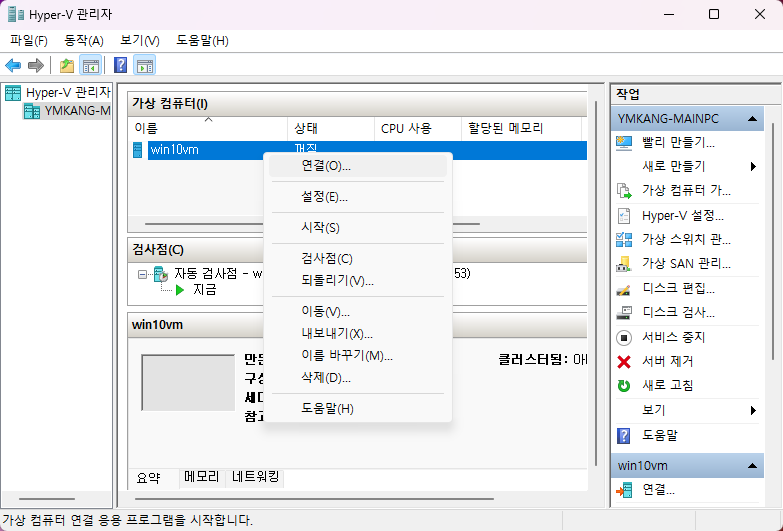Choose 이름 바꾸기(M)... in the context menu

tap(358, 356)
